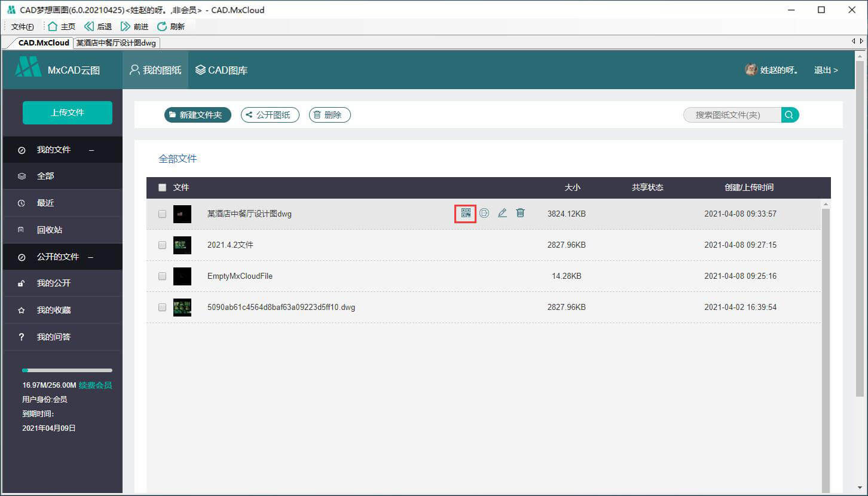
Task: Open CAD图库 in the top navigation
Action: [x=222, y=70]
